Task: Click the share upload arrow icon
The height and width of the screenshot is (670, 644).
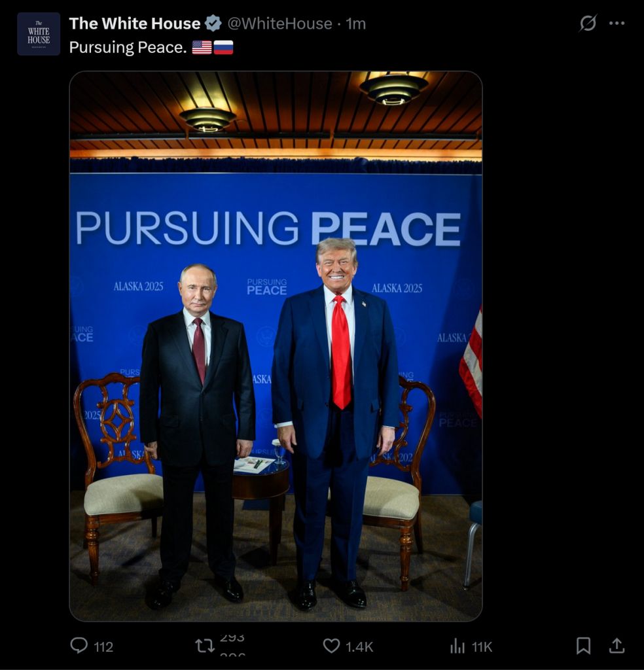Action: pyautogui.click(x=617, y=646)
